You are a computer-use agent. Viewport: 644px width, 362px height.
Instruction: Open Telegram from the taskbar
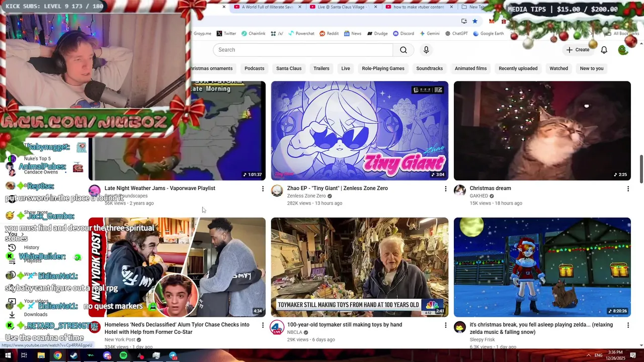173,355
